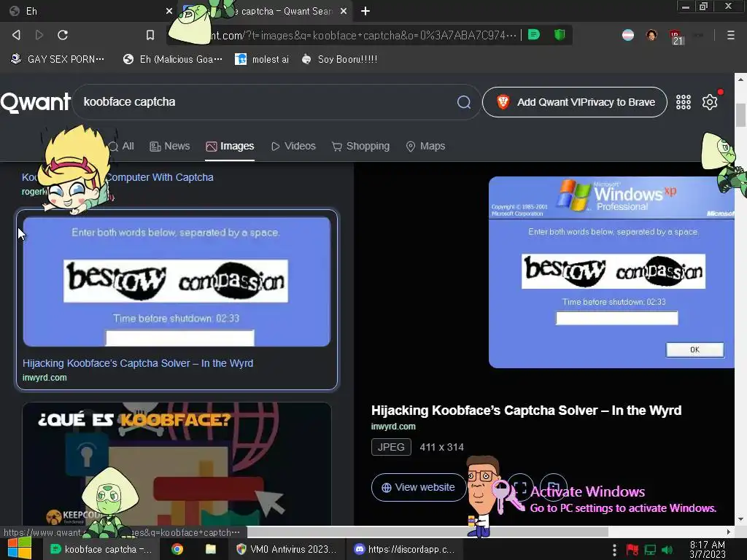This screenshot has height=560, width=747.
Task: Switch to the Eh tab
Action: (88, 11)
